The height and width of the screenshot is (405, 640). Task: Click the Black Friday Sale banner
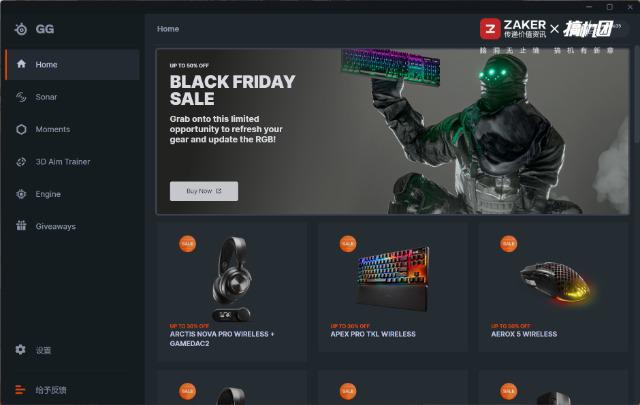click(x=392, y=131)
